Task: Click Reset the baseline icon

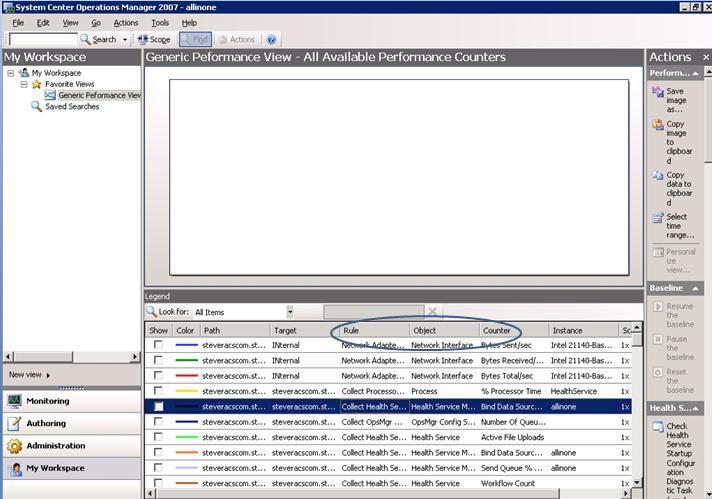Action: [658, 372]
